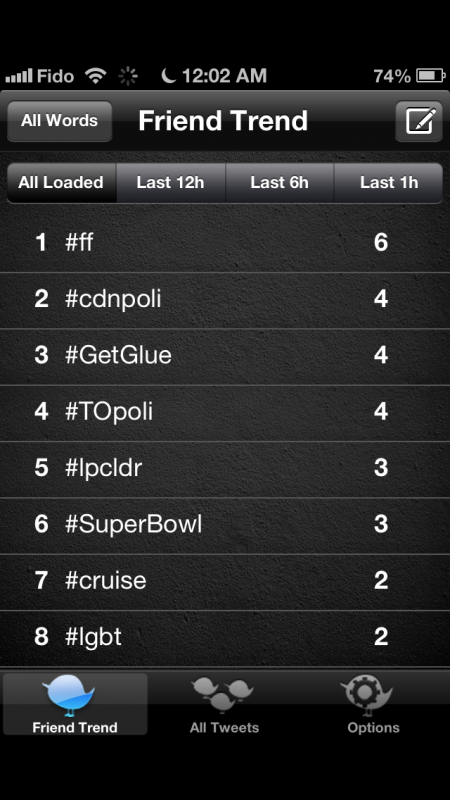Open the #SuperBowl trend row

click(x=225, y=524)
